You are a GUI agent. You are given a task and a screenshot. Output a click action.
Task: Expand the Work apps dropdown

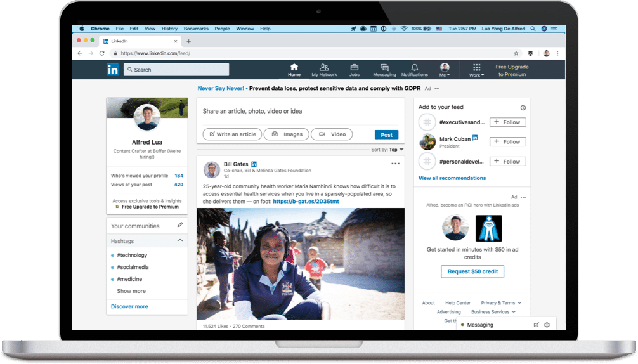(477, 70)
